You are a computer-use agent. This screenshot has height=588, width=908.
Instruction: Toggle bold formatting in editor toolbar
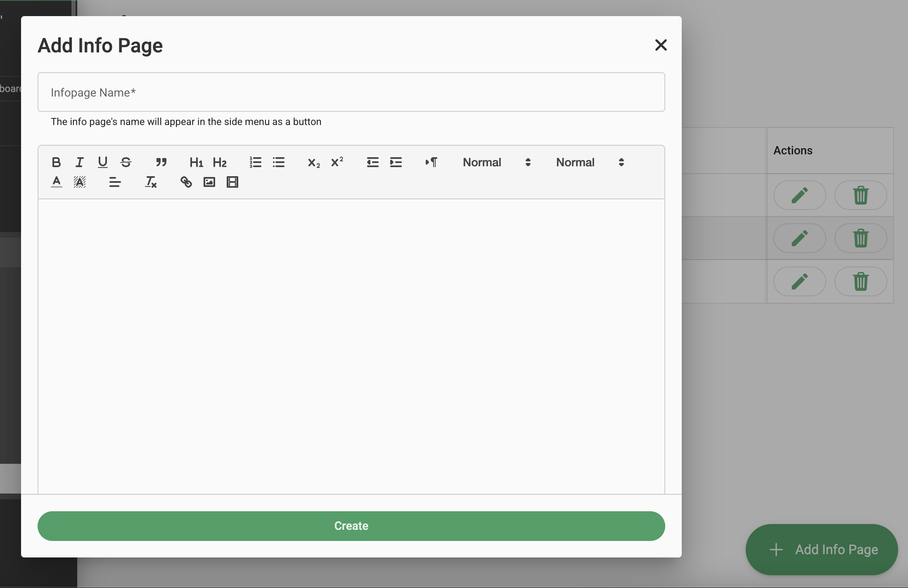[x=57, y=162]
